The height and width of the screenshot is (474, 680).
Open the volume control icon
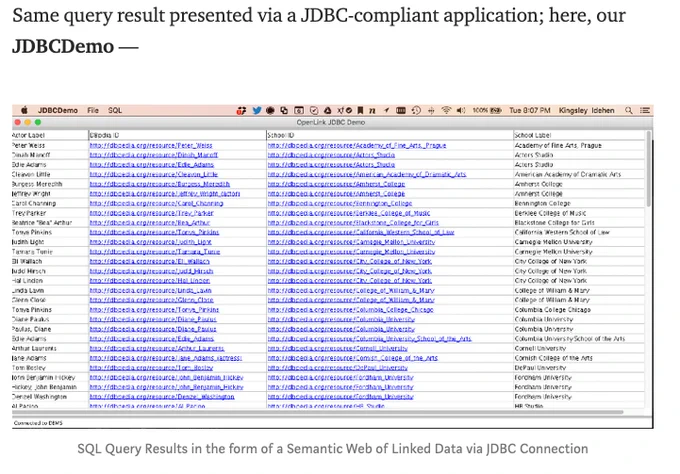click(x=461, y=111)
